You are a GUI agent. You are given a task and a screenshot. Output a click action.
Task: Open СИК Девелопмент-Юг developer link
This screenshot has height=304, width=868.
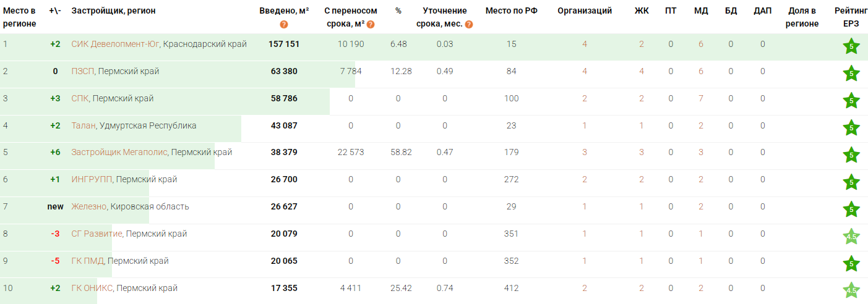coord(116,44)
